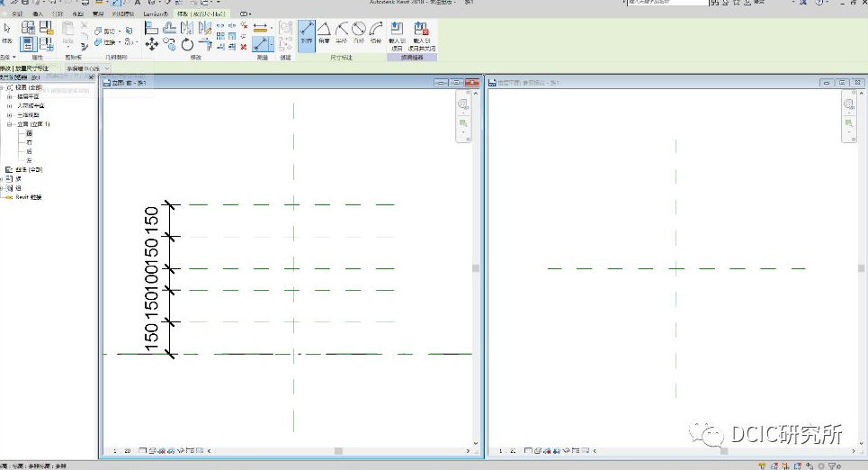Select the Arc Length dimension tool
The image size is (868, 470).
point(376,32)
